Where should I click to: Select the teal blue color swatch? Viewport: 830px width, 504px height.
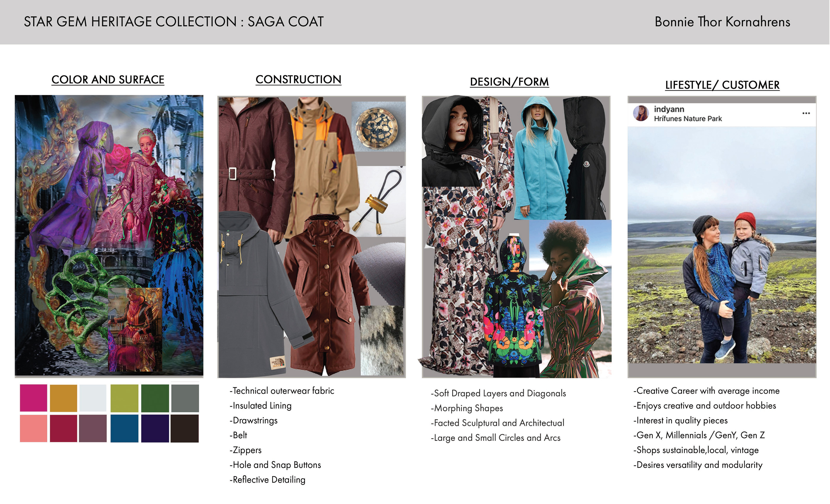(124, 428)
